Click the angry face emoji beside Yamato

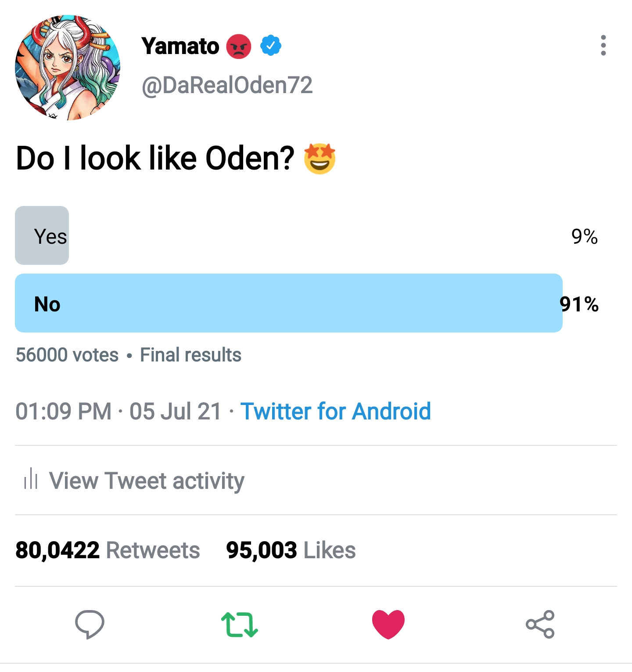tap(239, 46)
